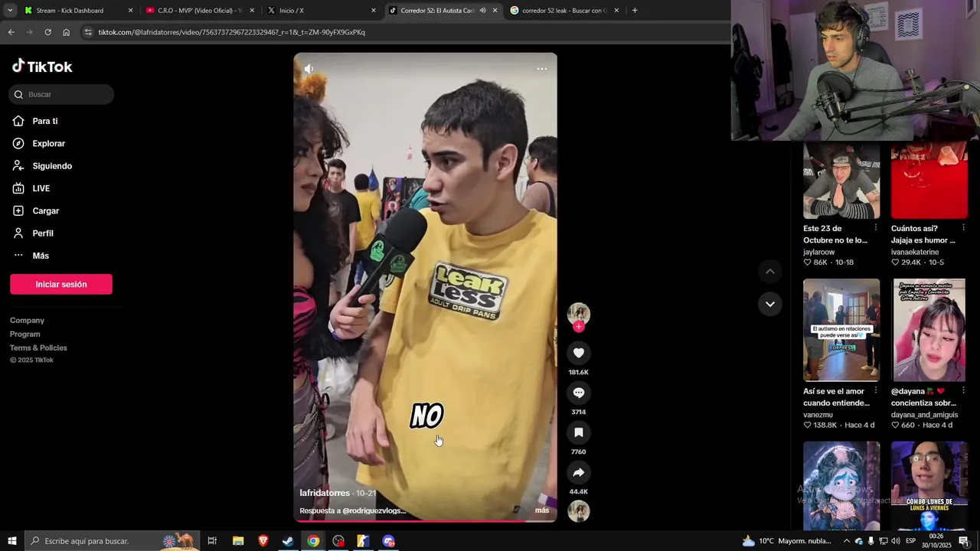Screen dimensions: 980x551
Task: Open lafridatorres username on video
Action: 325,493
